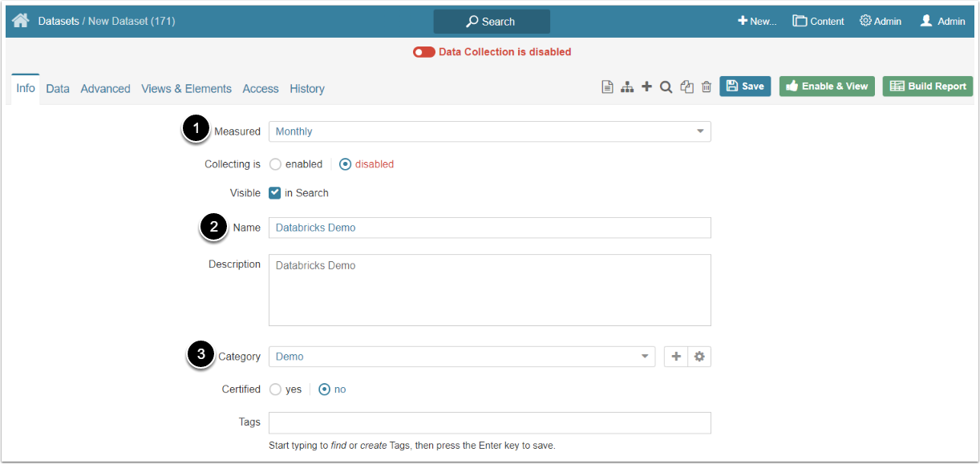Click into the Name input field
Image resolution: width=980 pixels, height=464 pixels.
coord(490,228)
